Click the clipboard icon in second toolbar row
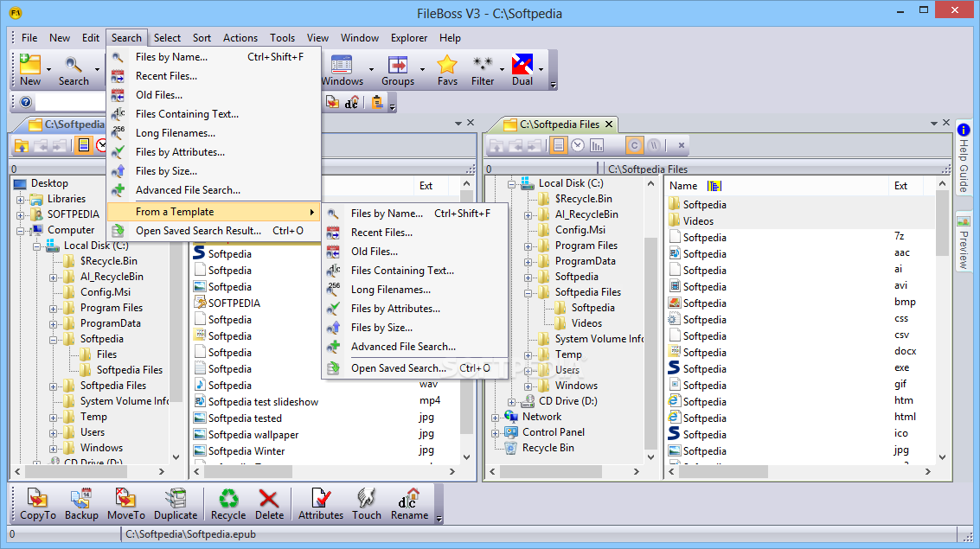Viewport: 980px width, 549px height. tap(377, 102)
